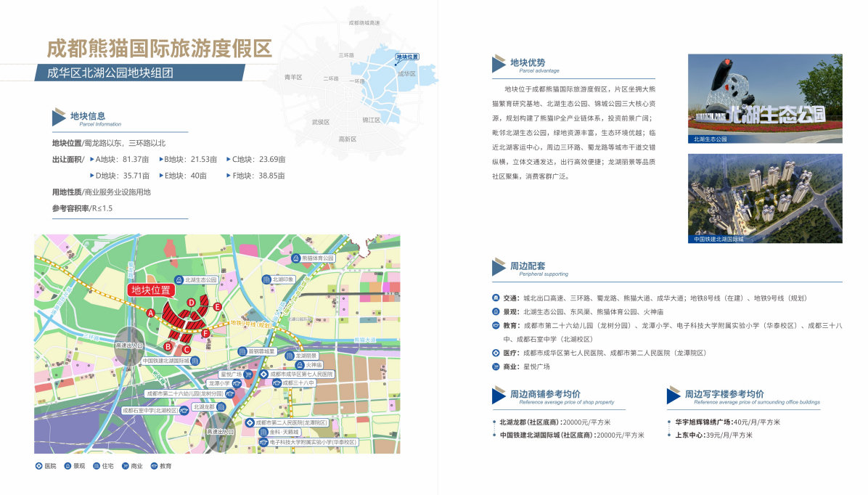Viewport: 868px width, 495px height.
Task: Click the arrow bullet before D地块 35.71亩
Action: 91,175
